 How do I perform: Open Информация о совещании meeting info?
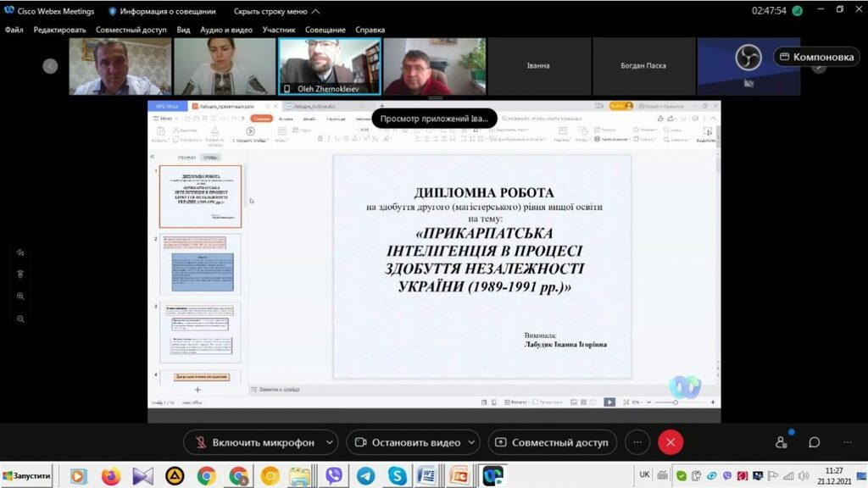click(x=161, y=12)
